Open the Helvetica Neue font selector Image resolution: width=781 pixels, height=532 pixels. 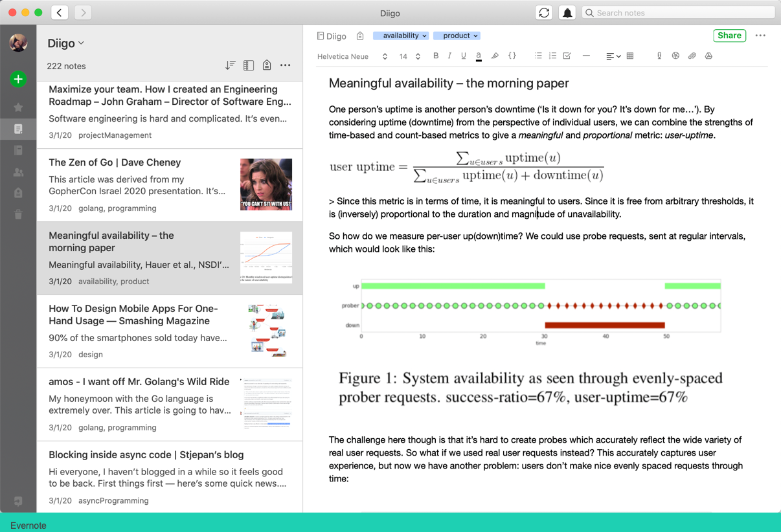coord(352,56)
